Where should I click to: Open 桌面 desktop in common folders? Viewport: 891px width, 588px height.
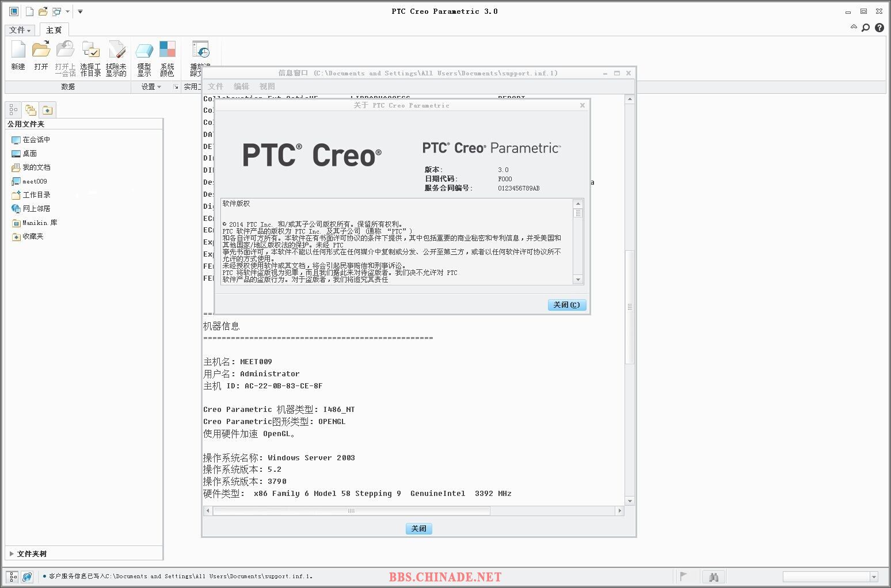24,154
